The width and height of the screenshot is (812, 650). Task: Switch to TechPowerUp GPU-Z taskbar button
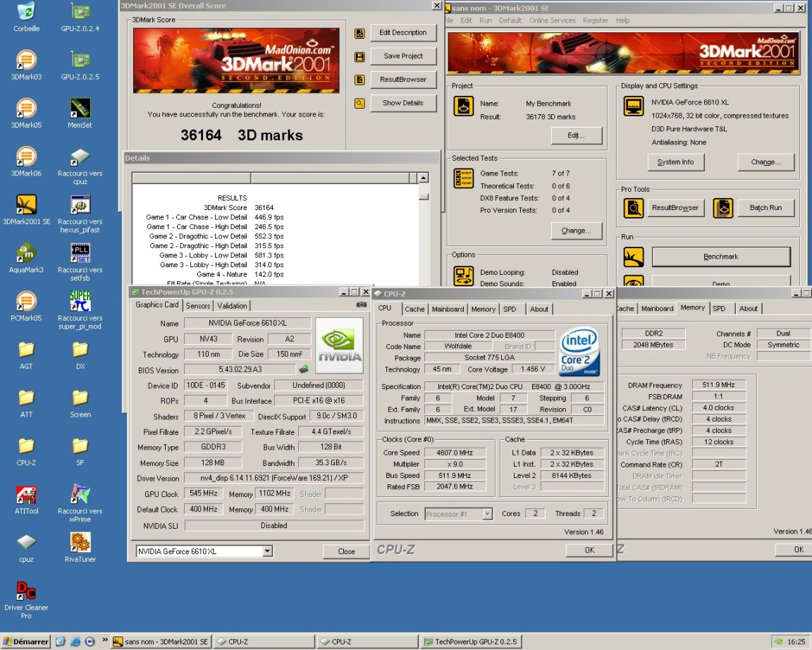click(x=471, y=642)
